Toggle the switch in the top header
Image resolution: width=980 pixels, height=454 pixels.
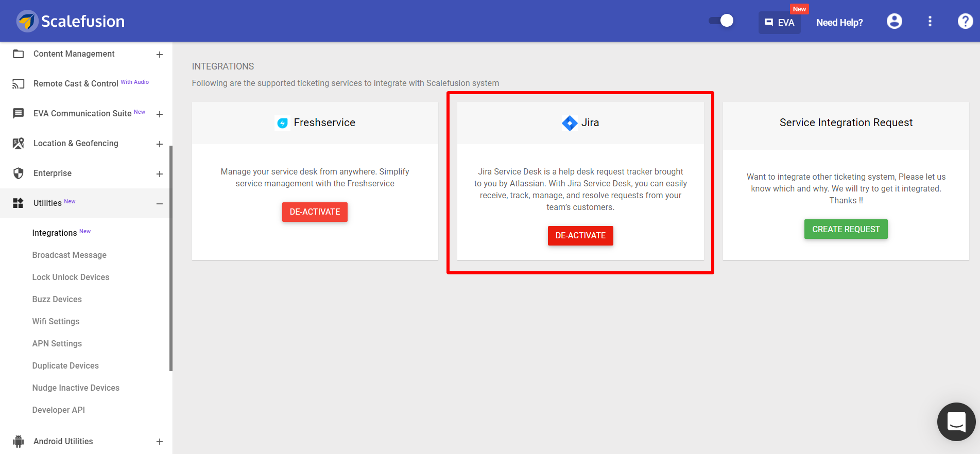[721, 21]
